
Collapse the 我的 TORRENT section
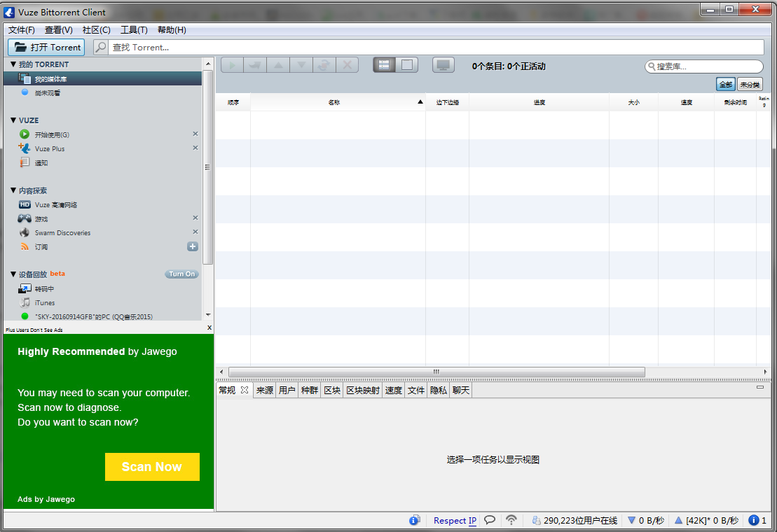coord(13,64)
